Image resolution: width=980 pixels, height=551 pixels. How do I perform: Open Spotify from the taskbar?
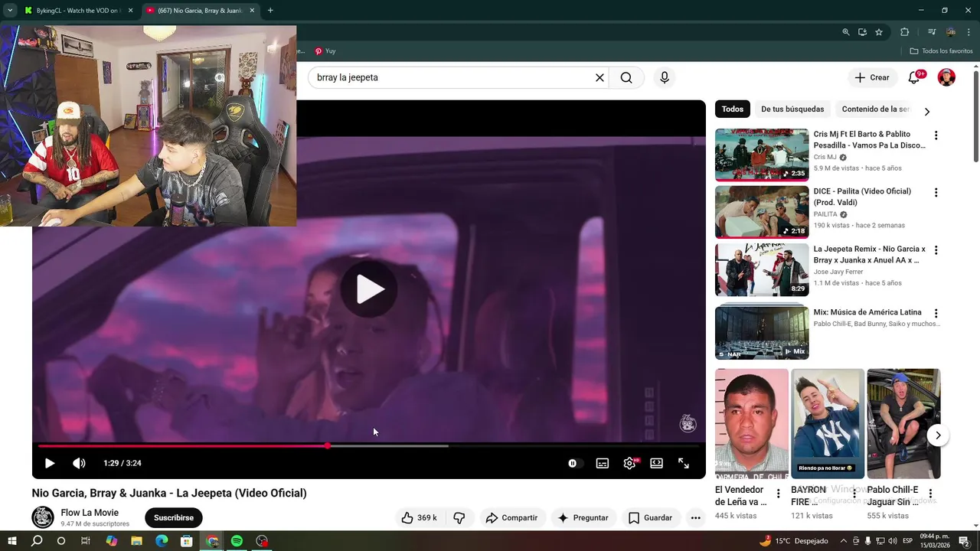237,541
